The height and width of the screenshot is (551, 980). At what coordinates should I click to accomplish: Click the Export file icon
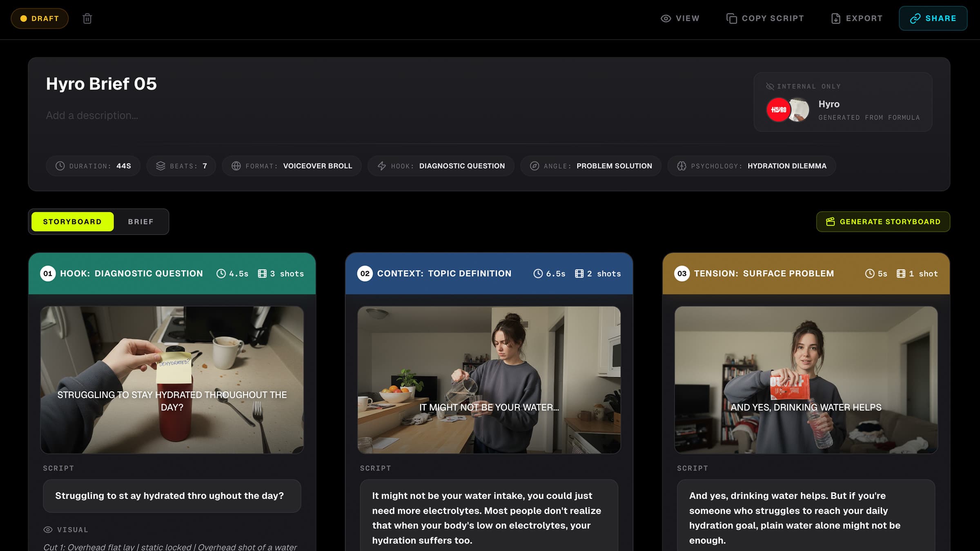click(x=835, y=18)
